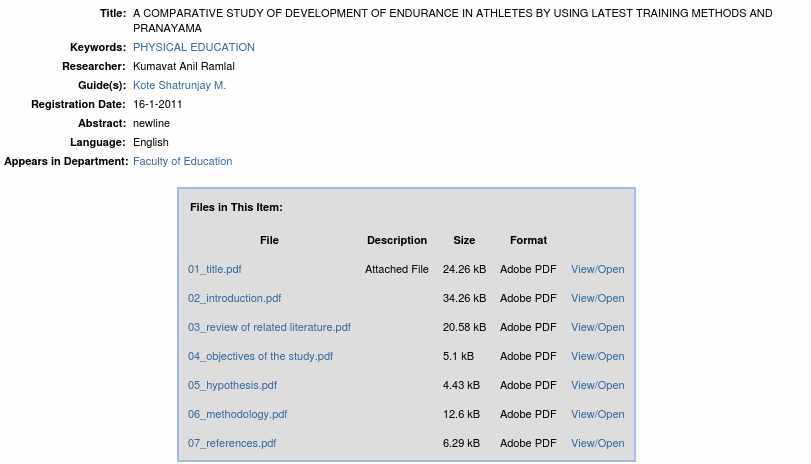The image size is (811, 464).
Task: Open the 06_methodology.pdf file link
Action: pos(237,414)
